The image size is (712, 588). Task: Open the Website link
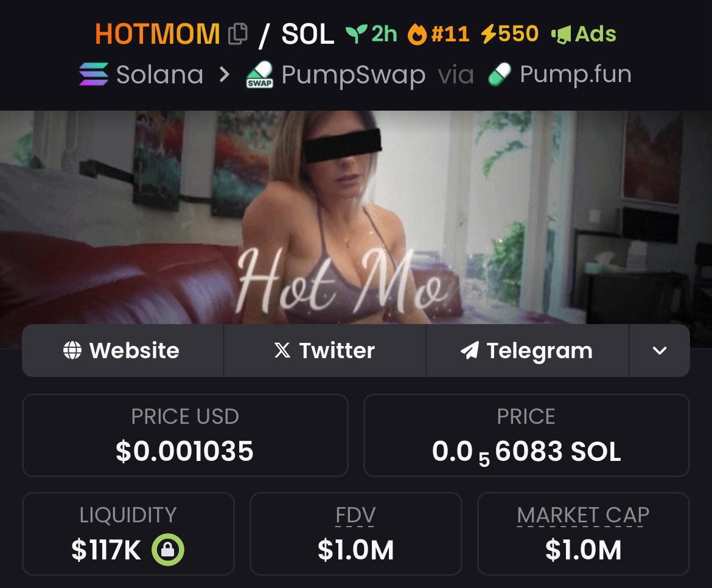pos(122,350)
